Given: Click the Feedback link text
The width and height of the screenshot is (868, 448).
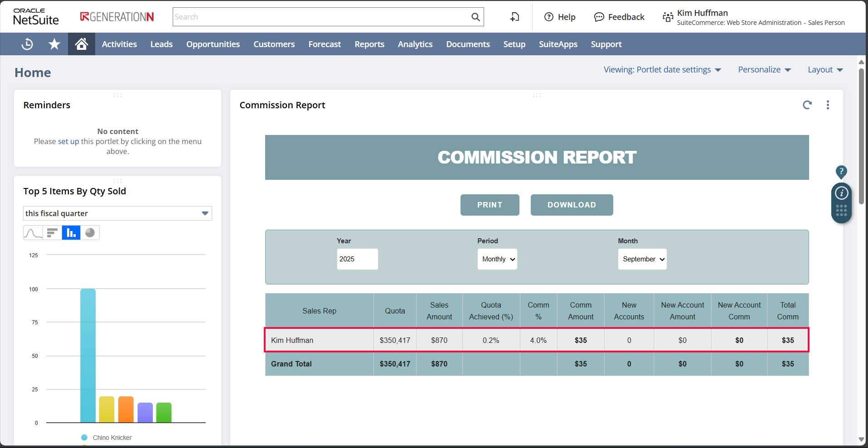Looking at the screenshot, I should [626, 17].
